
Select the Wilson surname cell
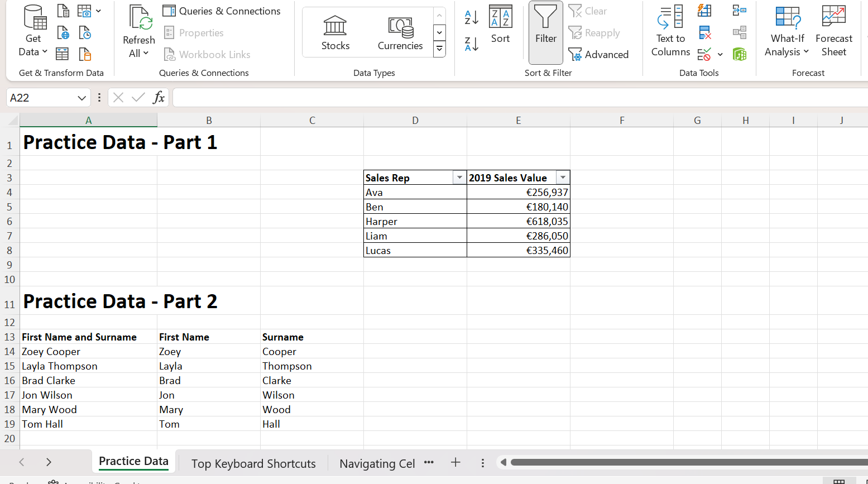pos(311,395)
